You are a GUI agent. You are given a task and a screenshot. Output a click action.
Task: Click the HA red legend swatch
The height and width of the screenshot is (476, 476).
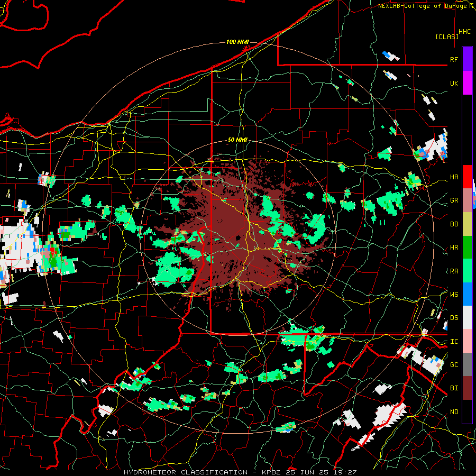(467, 177)
